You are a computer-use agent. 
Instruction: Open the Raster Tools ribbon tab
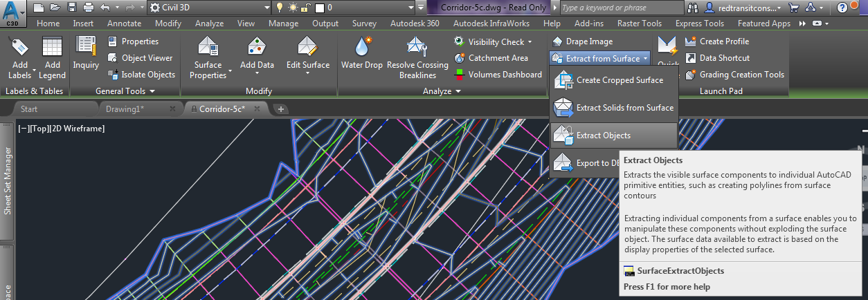pyautogui.click(x=639, y=24)
